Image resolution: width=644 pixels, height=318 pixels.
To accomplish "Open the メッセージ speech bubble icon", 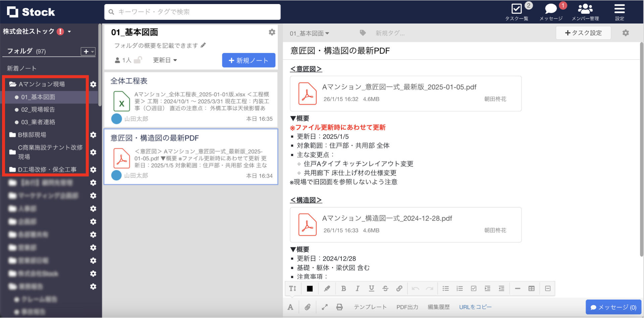I will click(x=550, y=9).
